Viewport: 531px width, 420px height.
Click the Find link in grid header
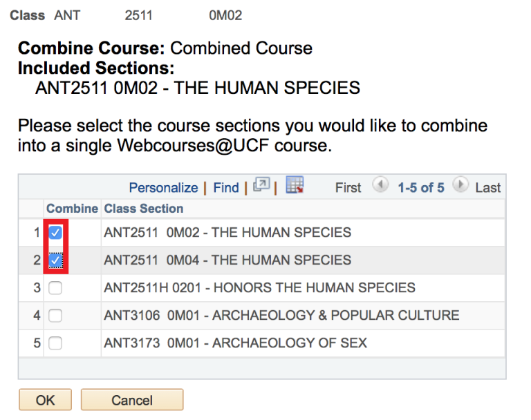pyautogui.click(x=225, y=188)
